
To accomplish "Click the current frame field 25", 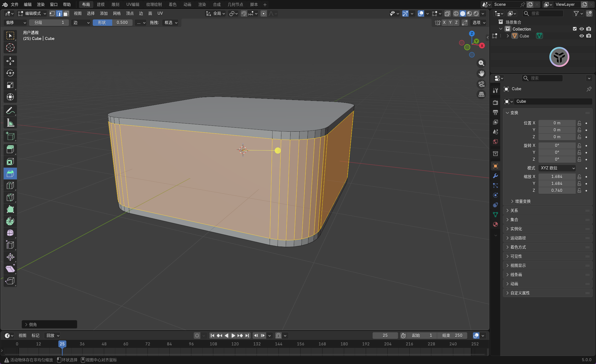I will pyautogui.click(x=385, y=335).
